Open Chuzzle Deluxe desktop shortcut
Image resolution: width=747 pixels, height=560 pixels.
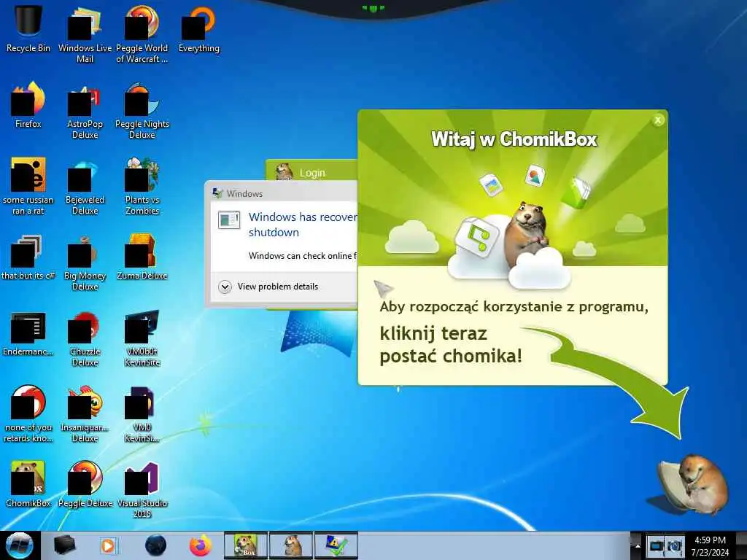(x=85, y=338)
